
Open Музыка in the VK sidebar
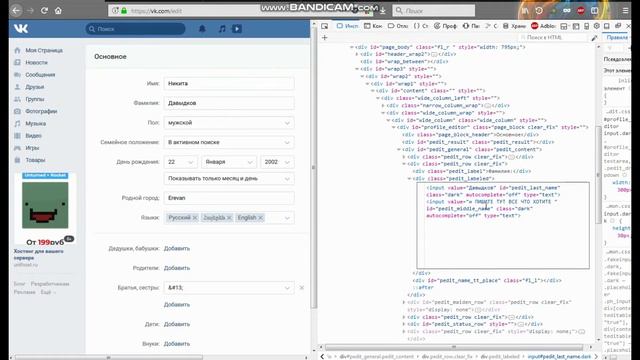coord(36,124)
